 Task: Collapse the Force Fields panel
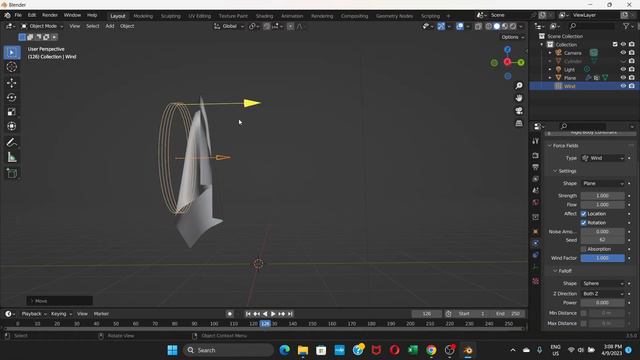pyautogui.click(x=549, y=146)
